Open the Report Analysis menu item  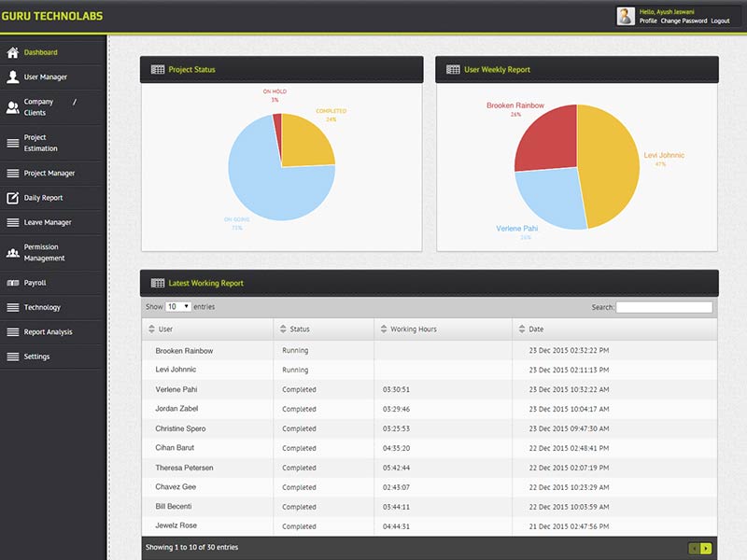(x=11, y=331)
